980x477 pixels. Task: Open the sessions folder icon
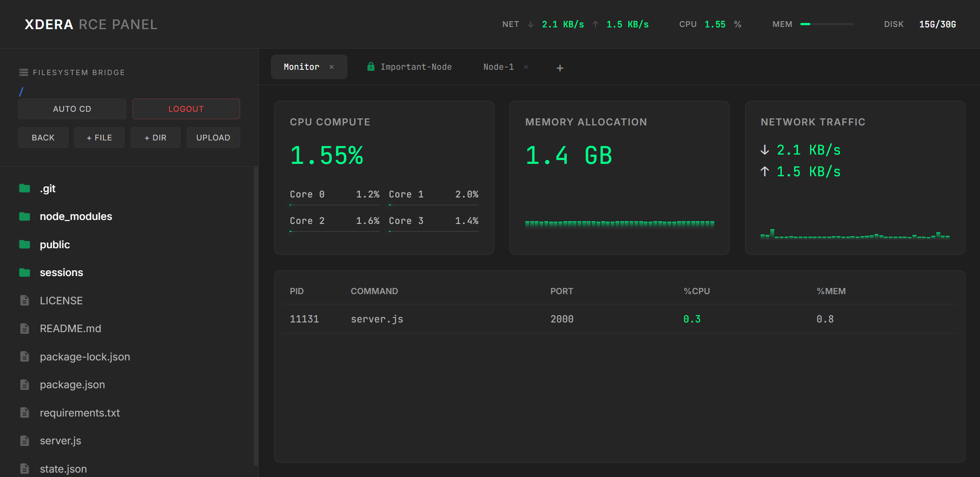25,273
